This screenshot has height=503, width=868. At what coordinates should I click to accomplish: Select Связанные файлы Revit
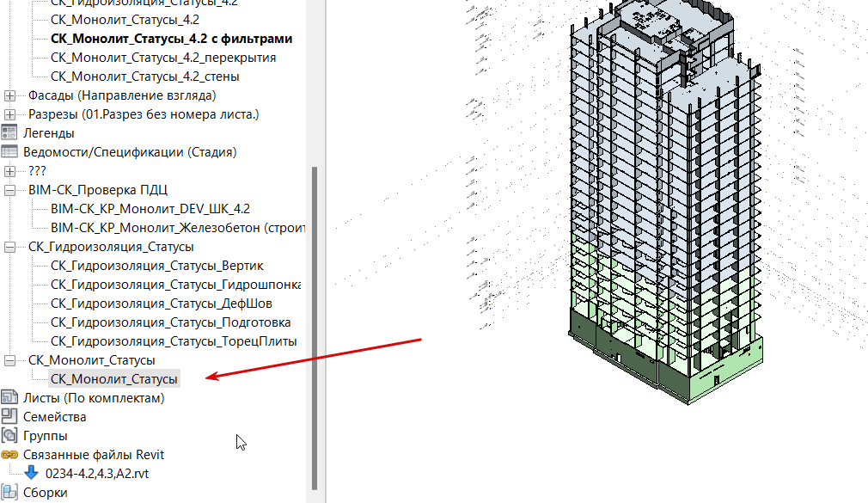(94, 454)
